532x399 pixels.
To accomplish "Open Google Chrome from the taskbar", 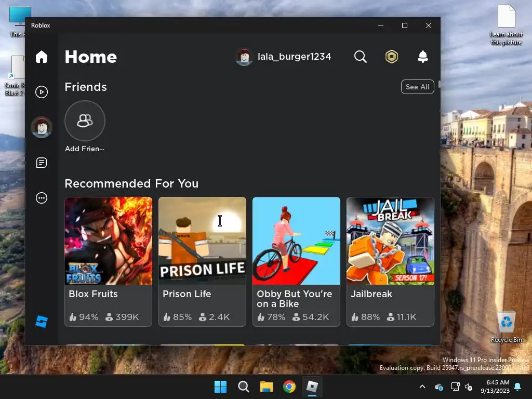I will coord(289,387).
